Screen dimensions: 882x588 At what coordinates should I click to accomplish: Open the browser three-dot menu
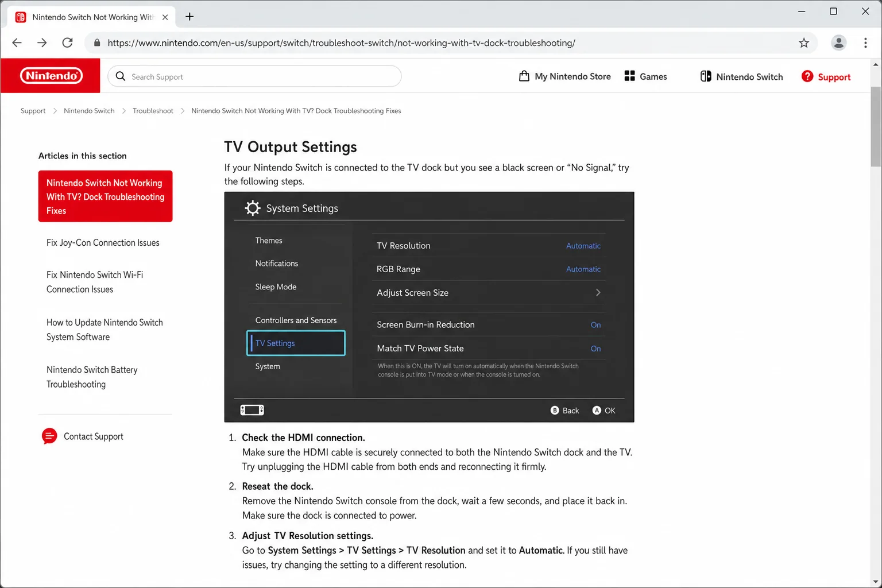tap(865, 42)
